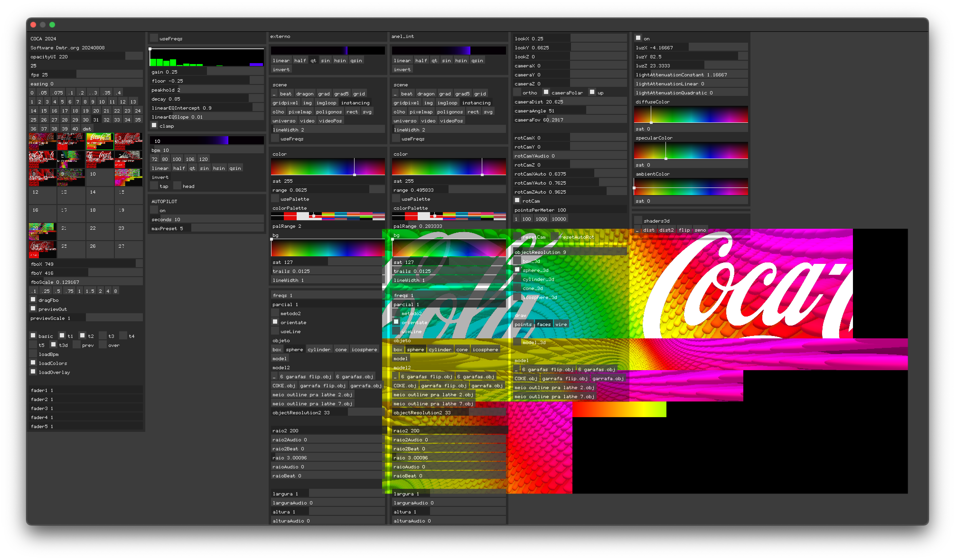The height and width of the screenshot is (560, 955).
Task: Enable sphere_3d object checkbox
Action: [x=517, y=270]
